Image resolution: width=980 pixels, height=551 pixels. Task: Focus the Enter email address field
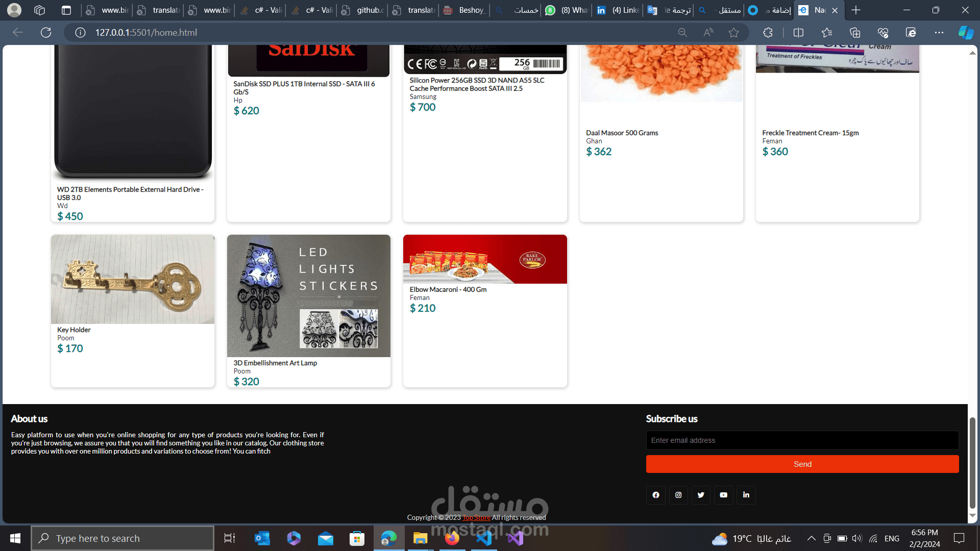click(x=802, y=440)
